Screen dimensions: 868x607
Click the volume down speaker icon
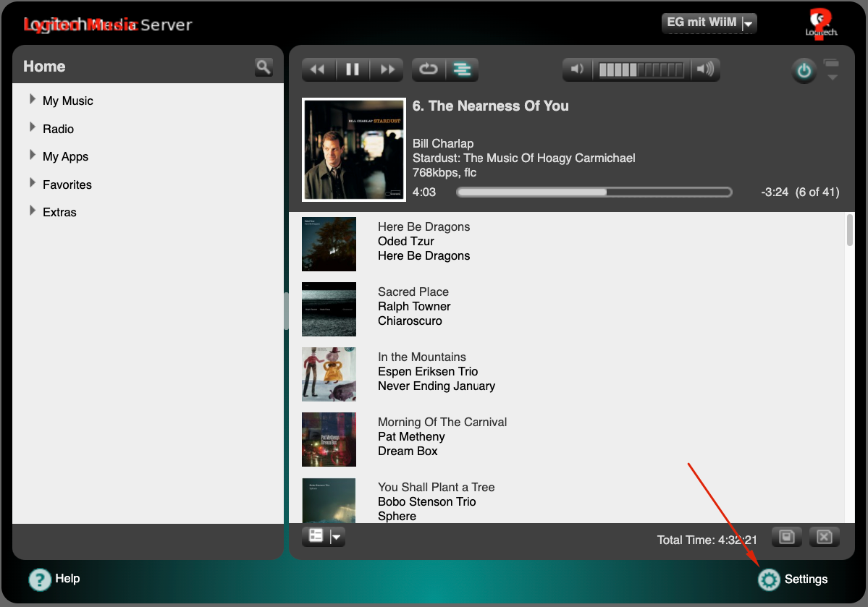[577, 69]
